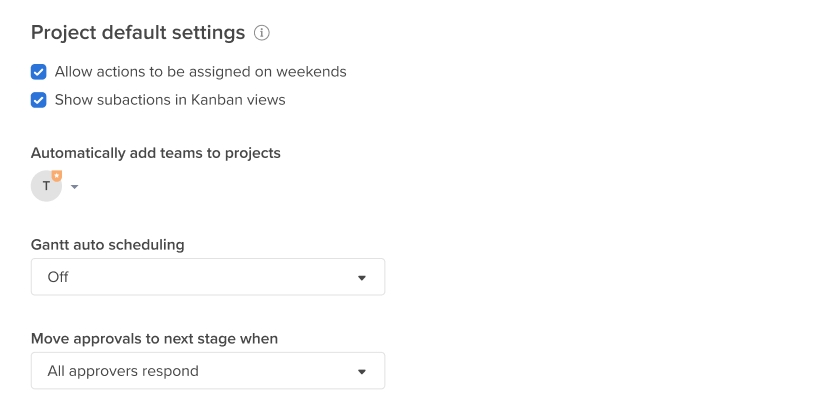Click the 'Show subactions in Kanban views' label
This screenshot has width=814, height=416.
pos(170,100)
